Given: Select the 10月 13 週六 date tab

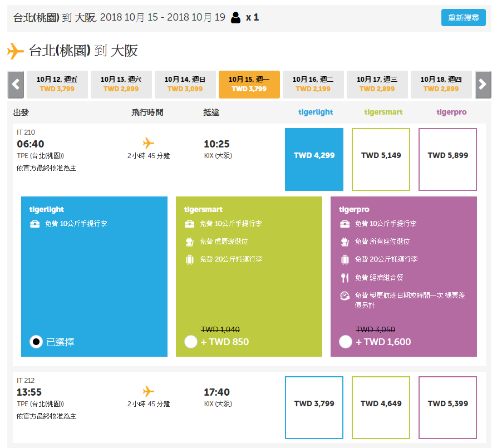Looking at the screenshot, I should pyautogui.click(x=121, y=85).
